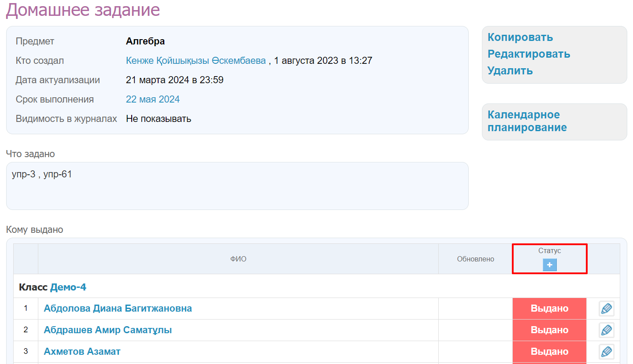
Task: Click the Выдано status for Ахметов Азамат
Action: pos(549,352)
